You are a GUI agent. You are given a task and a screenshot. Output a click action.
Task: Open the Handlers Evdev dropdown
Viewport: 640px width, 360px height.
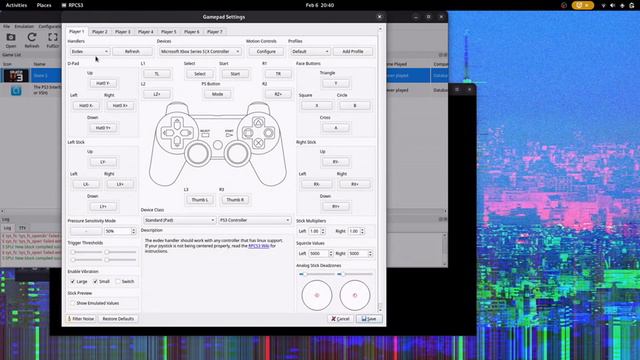(89, 51)
